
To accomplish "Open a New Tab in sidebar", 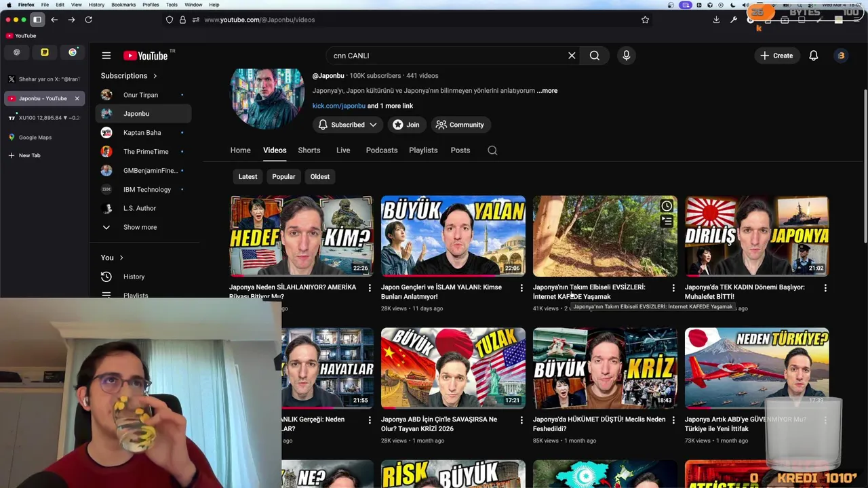I will 29,155.
